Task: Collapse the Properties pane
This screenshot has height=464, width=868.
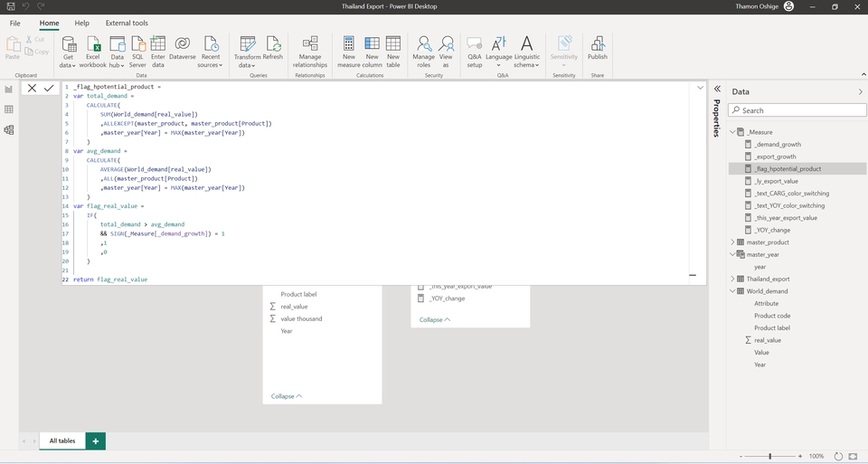Action: point(717,89)
